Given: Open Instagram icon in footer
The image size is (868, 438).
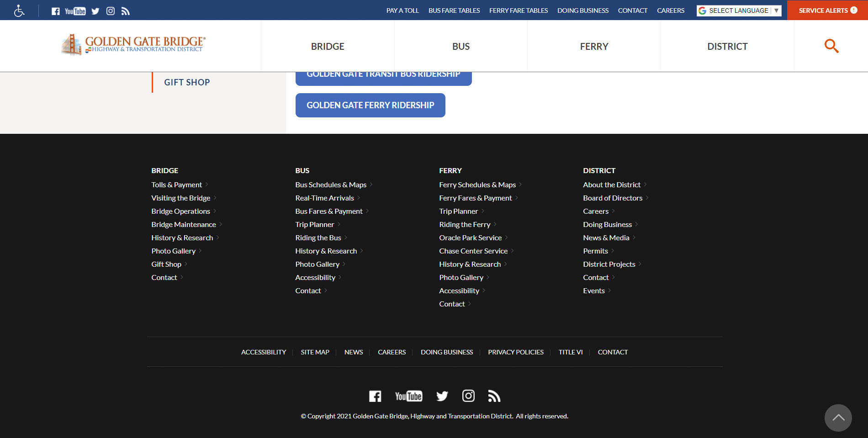Looking at the screenshot, I should pyautogui.click(x=468, y=396).
